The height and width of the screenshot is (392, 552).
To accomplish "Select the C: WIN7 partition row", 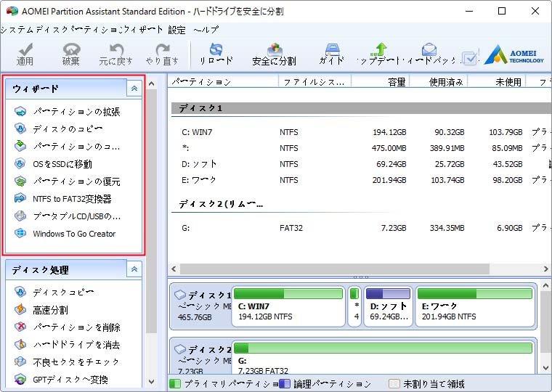I will coord(361,132).
